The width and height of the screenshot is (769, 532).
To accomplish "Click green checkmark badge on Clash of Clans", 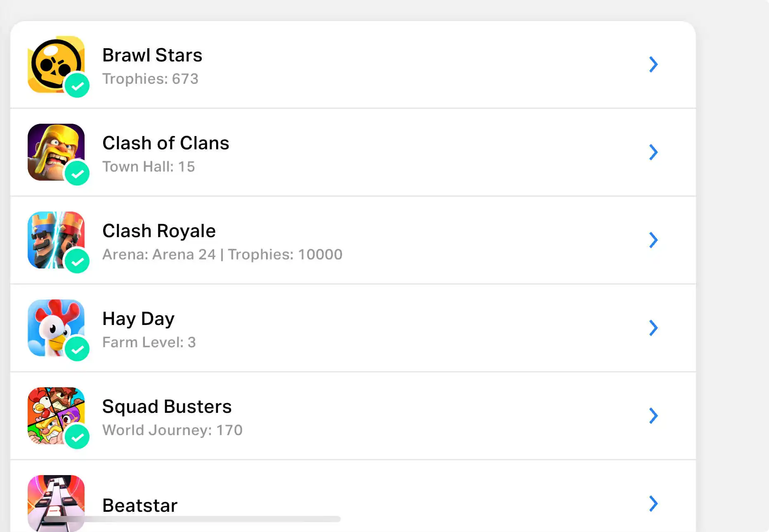I will click(77, 174).
